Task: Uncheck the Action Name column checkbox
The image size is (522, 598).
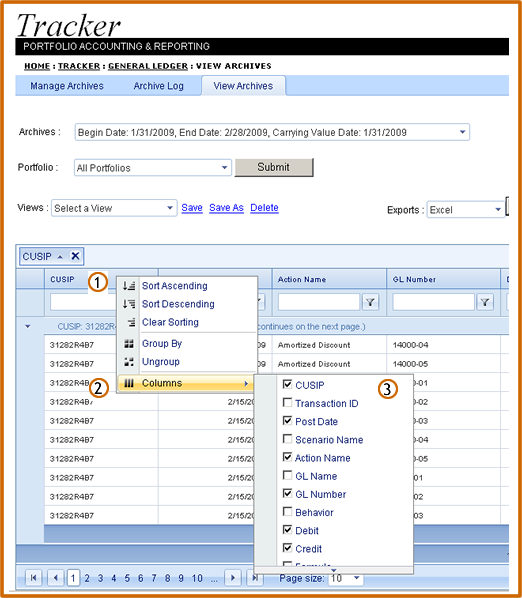Action: pyautogui.click(x=288, y=457)
